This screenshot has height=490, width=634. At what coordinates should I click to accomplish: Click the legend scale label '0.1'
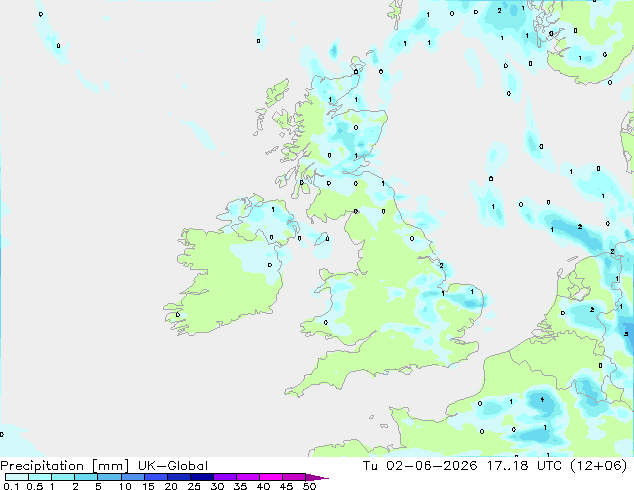click(x=11, y=486)
